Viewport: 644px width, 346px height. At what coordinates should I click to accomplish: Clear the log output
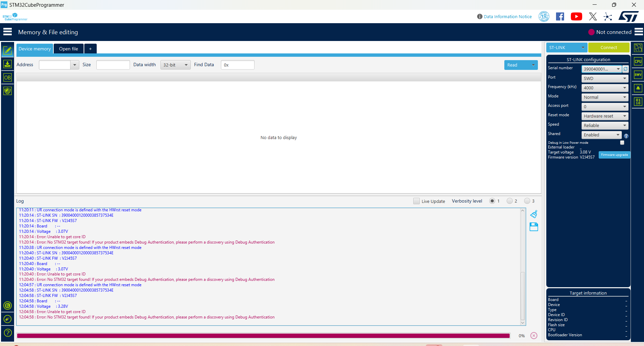coord(534,214)
